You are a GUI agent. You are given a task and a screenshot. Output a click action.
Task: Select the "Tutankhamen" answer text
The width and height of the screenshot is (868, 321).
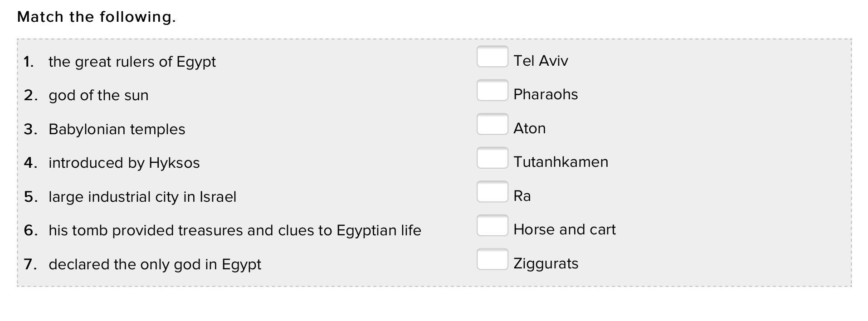point(561,162)
